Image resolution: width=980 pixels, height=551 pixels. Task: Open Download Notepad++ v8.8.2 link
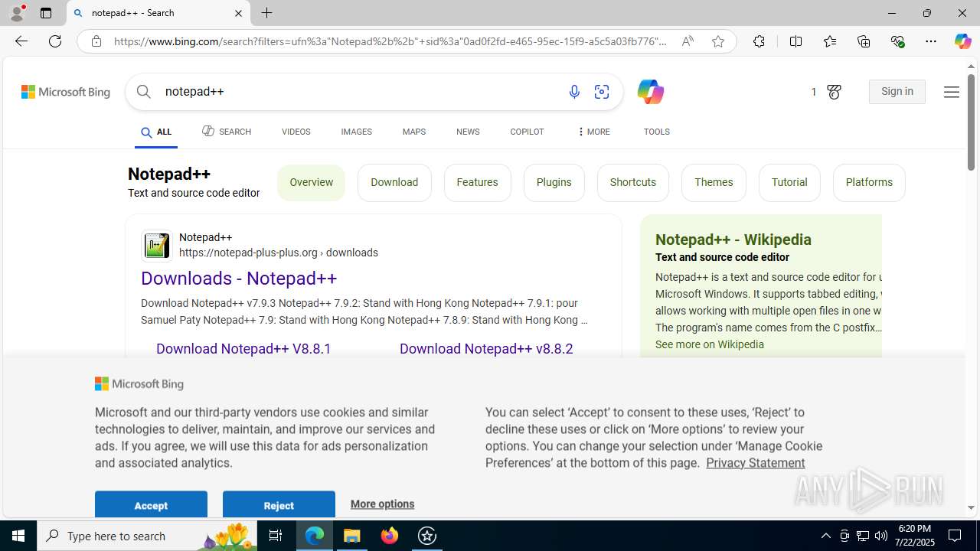(x=486, y=349)
